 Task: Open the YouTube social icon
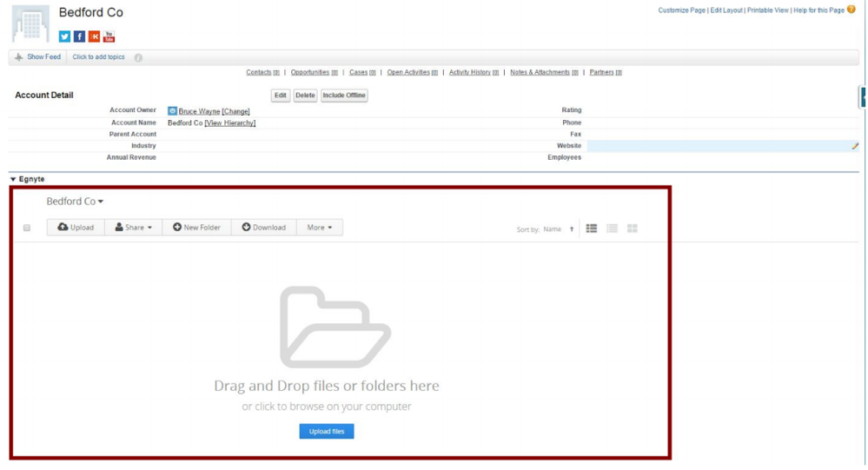(109, 36)
